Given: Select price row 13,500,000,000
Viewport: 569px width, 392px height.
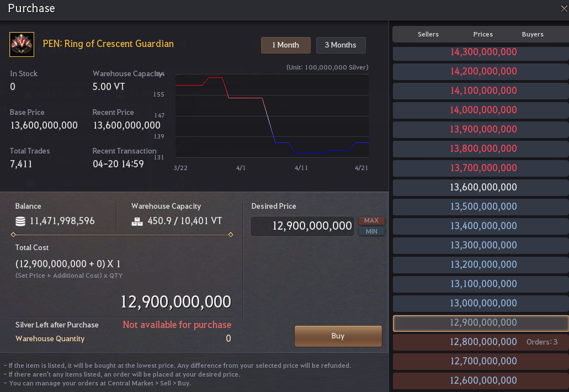Looking at the screenshot, I should [x=481, y=207].
